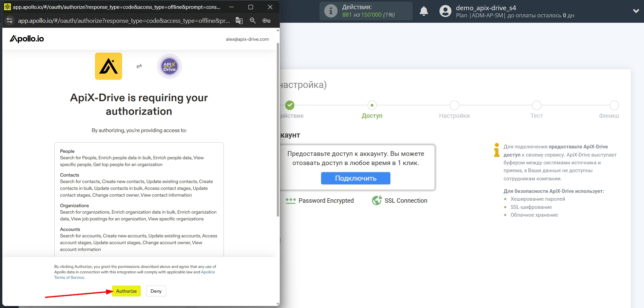The image size is (644, 308).
Task: Click the yellow Apollo app icon
Action: pos(109,66)
